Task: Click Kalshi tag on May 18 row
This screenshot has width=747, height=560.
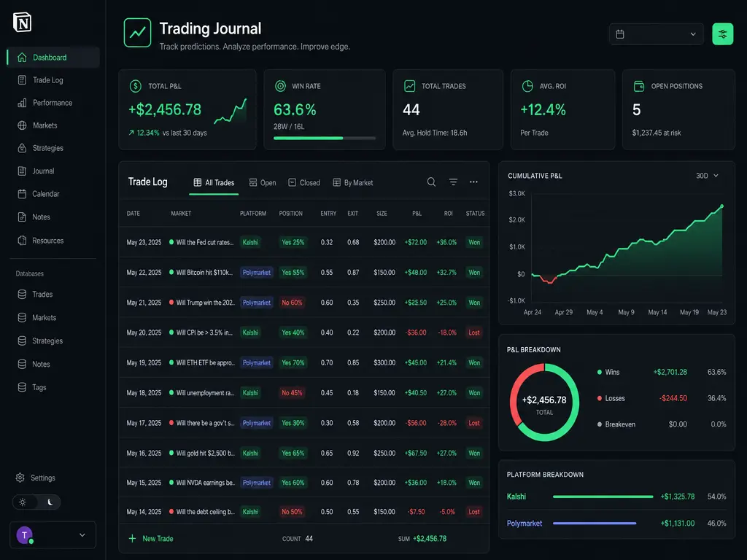Action: (x=250, y=393)
